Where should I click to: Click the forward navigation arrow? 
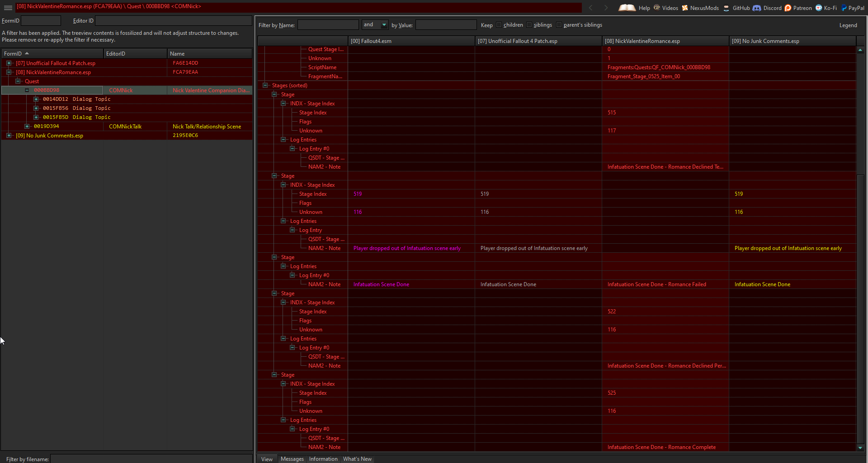point(606,8)
